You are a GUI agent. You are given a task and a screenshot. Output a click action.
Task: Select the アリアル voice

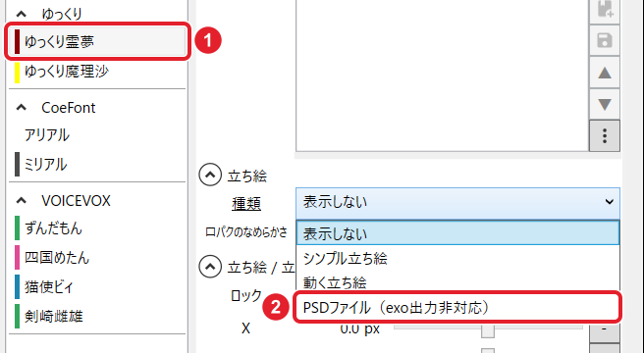(x=97, y=135)
